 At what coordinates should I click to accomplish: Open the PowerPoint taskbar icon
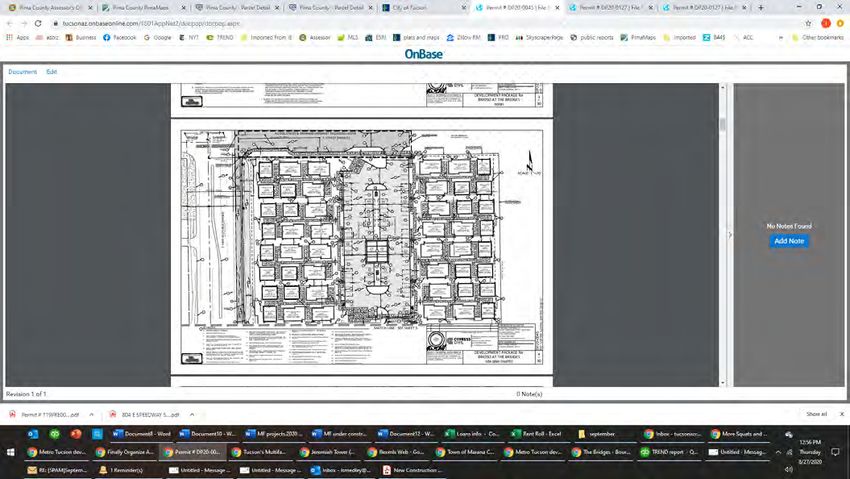point(75,433)
